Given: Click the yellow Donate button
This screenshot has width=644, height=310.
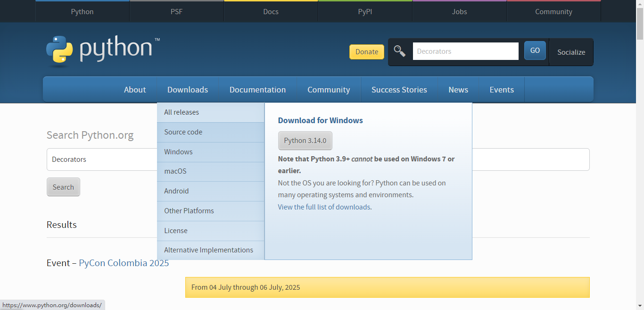Looking at the screenshot, I should pos(367,52).
